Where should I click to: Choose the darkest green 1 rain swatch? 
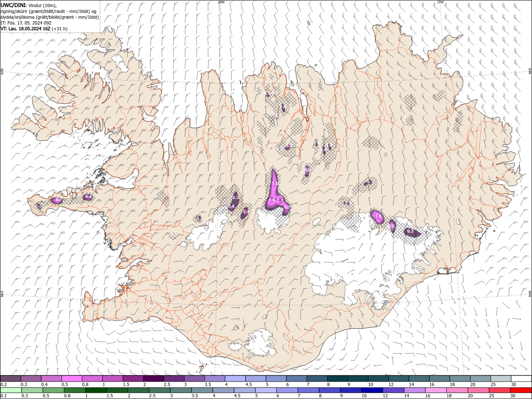click(96, 390)
